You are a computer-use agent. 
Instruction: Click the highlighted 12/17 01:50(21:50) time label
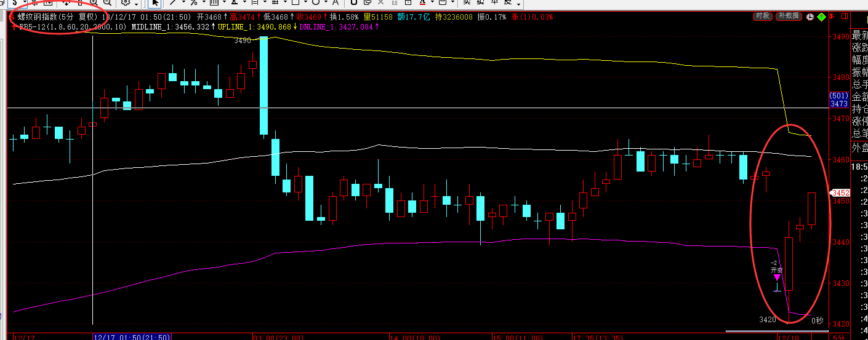pyautogui.click(x=132, y=337)
